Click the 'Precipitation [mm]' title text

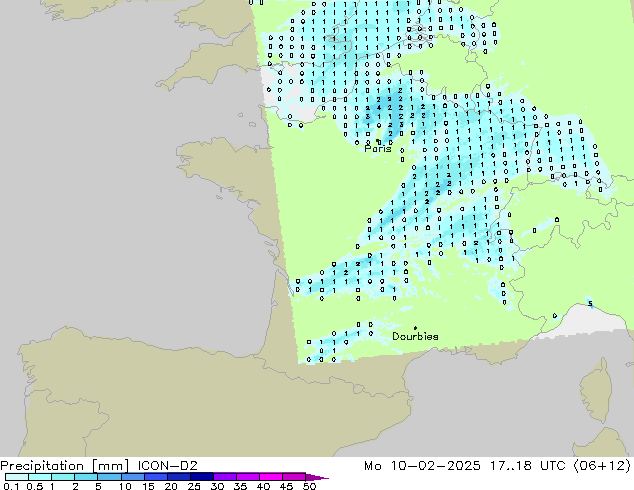65,466
